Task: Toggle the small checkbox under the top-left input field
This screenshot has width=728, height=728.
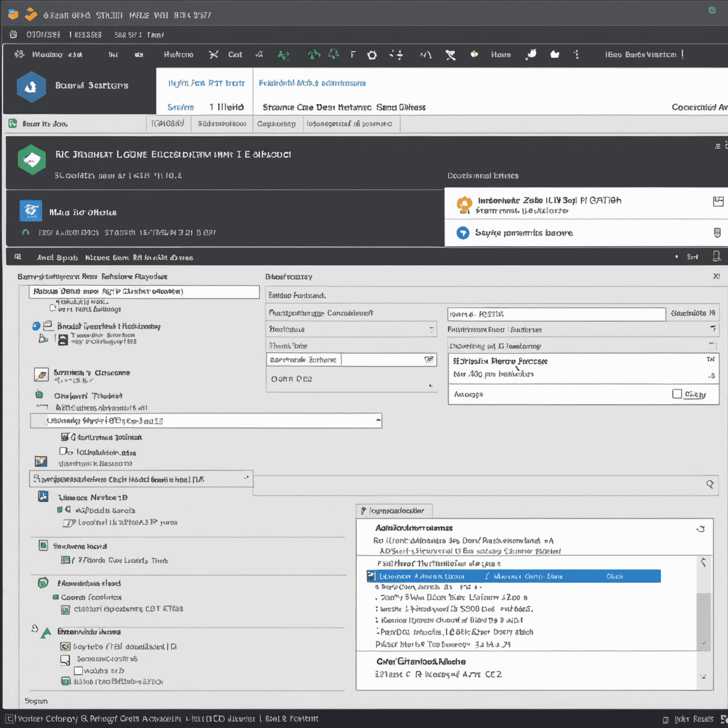Action: pyautogui.click(x=53, y=308)
